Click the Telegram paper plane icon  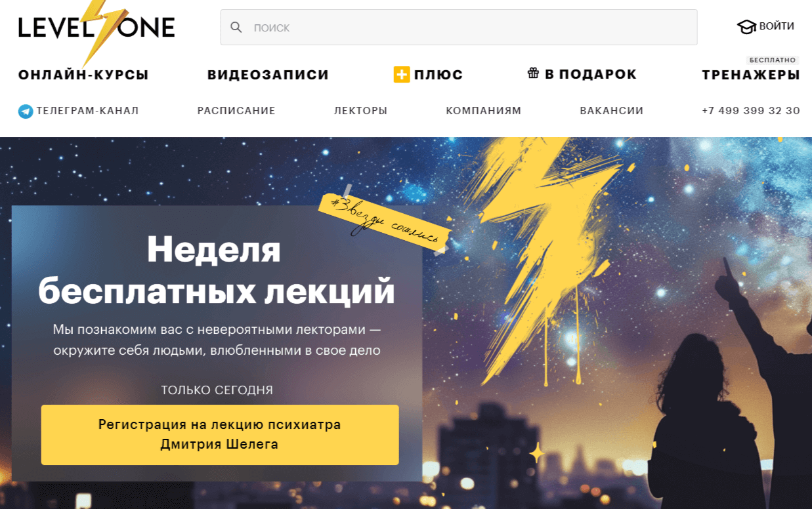point(26,111)
